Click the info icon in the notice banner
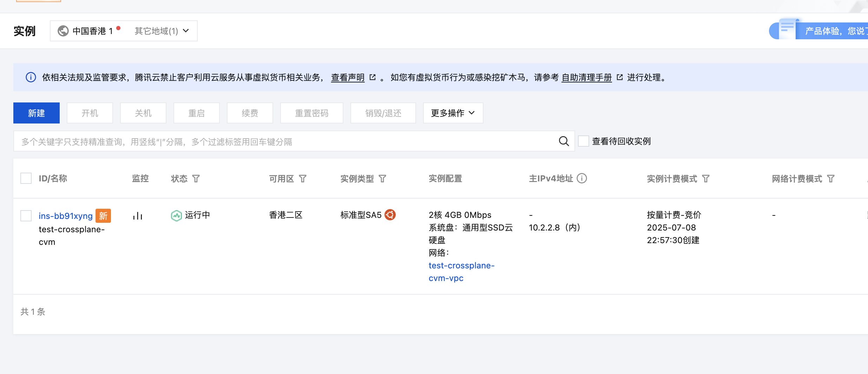The image size is (868, 374). click(x=31, y=77)
